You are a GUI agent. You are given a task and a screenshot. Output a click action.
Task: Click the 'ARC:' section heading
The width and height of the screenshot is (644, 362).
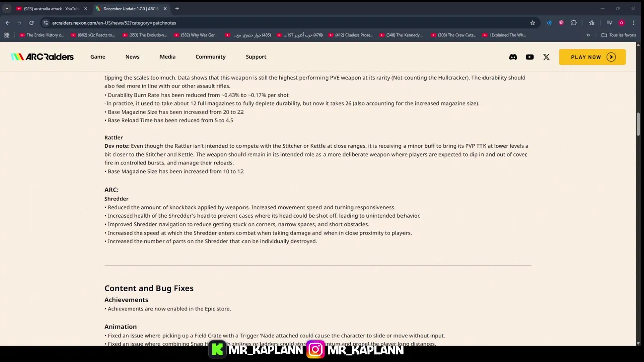click(111, 190)
